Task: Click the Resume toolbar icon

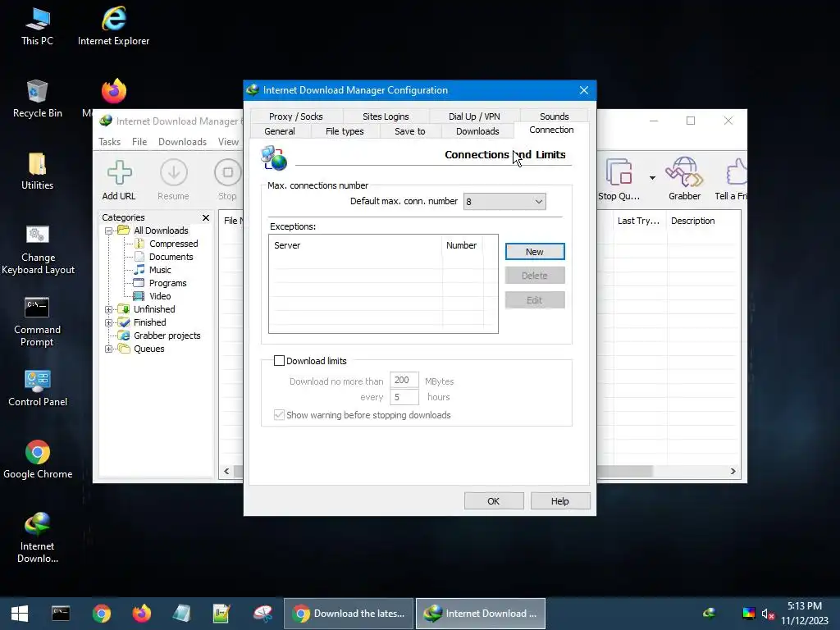Action: click(174, 180)
